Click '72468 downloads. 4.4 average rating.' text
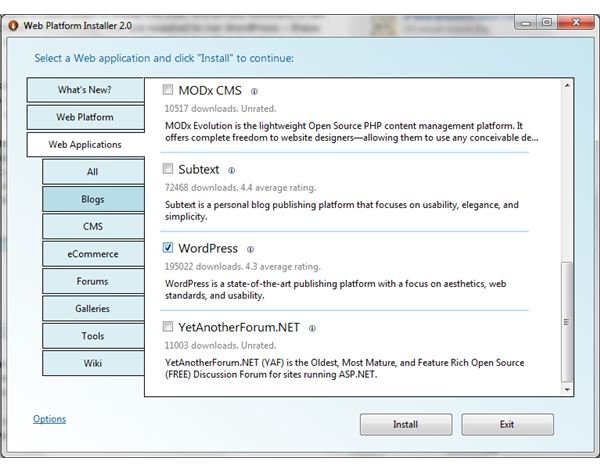Image resolution: width=600 pixels, height=464 pixels. [240, 188]
